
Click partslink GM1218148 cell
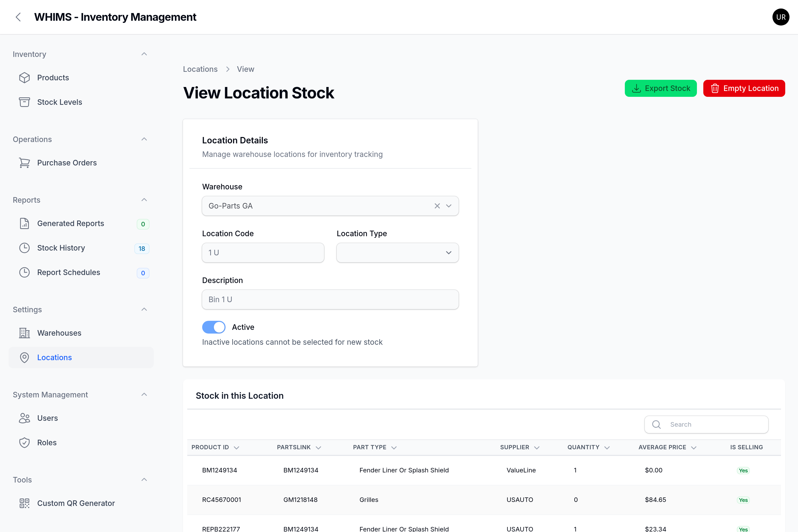point(300,500)
